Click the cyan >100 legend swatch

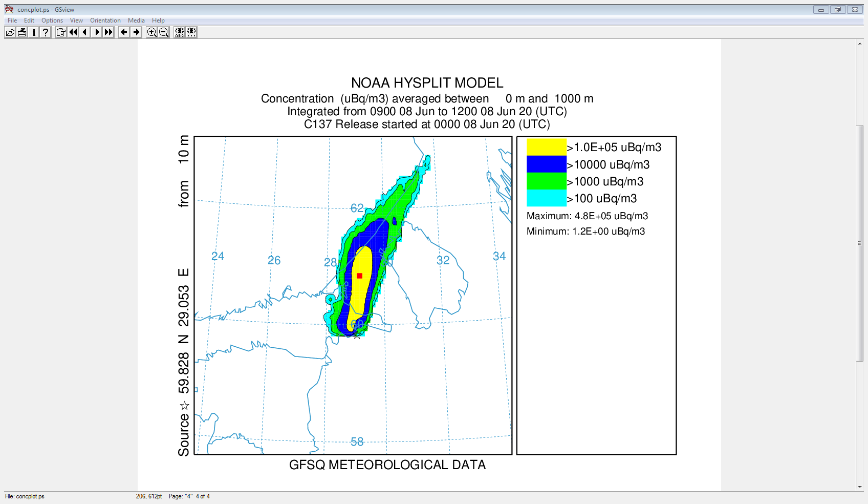coord(547,198)
